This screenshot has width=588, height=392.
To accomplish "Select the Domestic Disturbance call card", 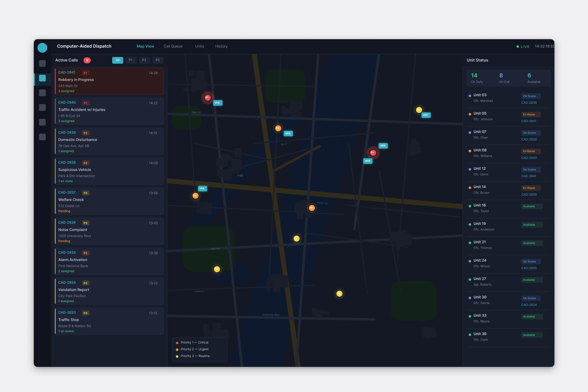I will point(109,141).
